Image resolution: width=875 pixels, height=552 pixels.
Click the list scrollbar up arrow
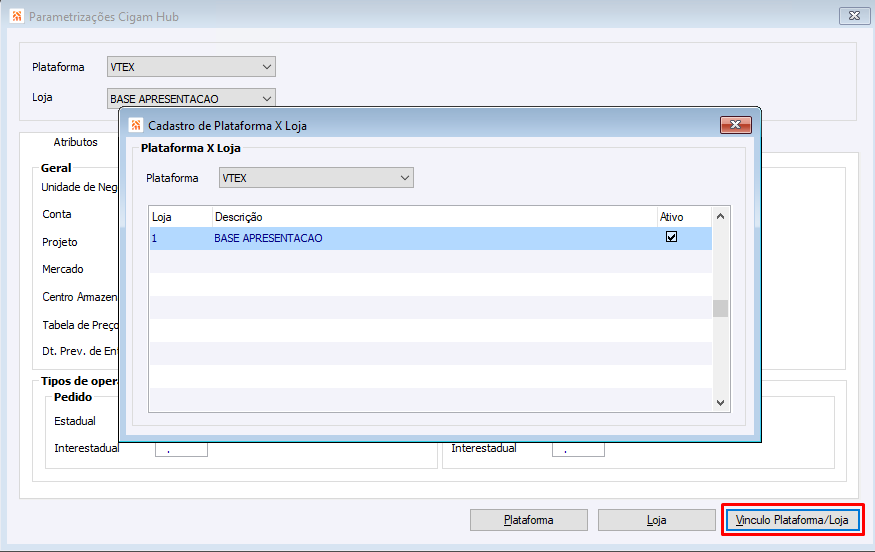tap(720, 217)
